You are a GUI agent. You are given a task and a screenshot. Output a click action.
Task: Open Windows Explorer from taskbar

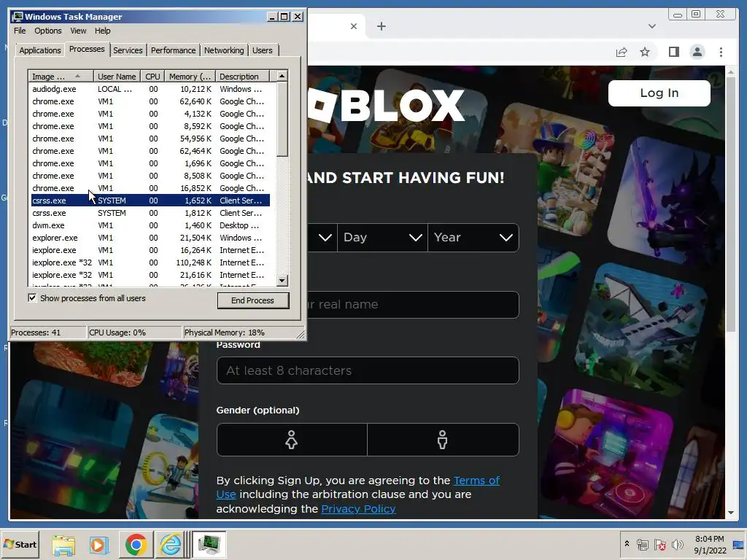63,545
